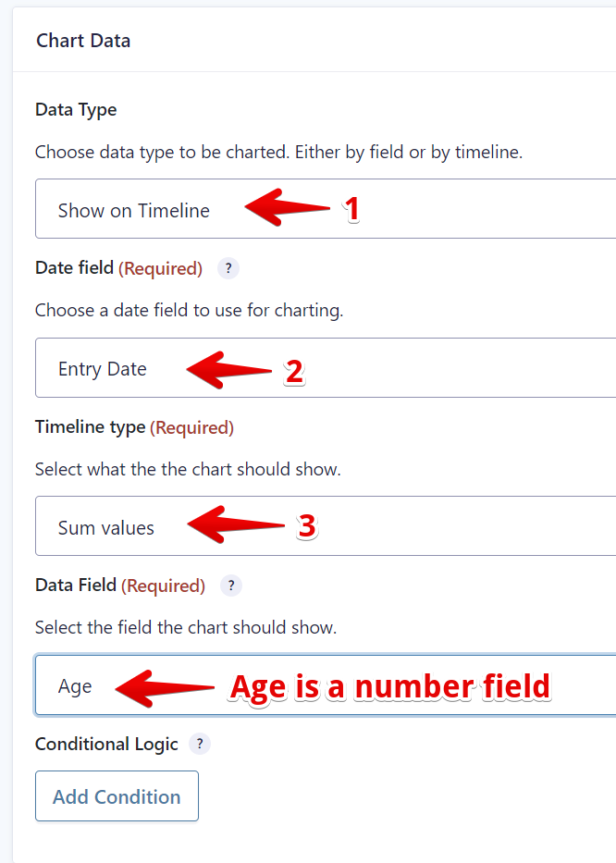Click the red arrow numbered 1
This screenshot has width=616, height=863.
coord(287,208)
